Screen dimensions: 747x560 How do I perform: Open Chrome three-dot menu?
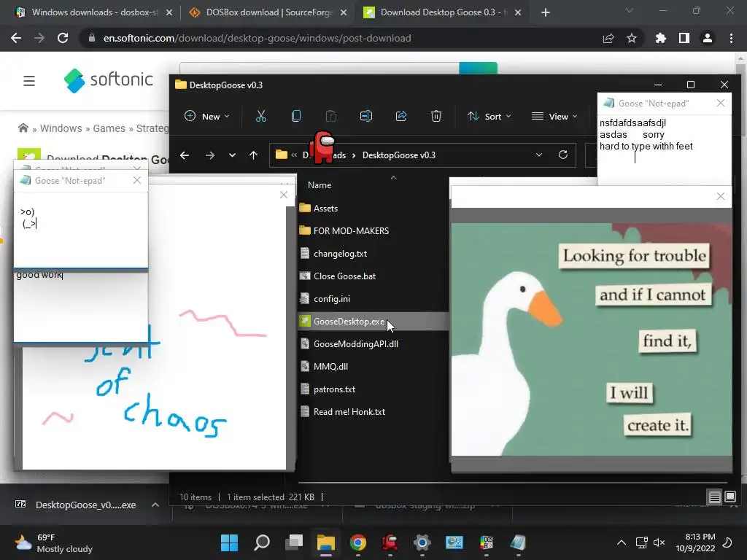tap(731, 38)
